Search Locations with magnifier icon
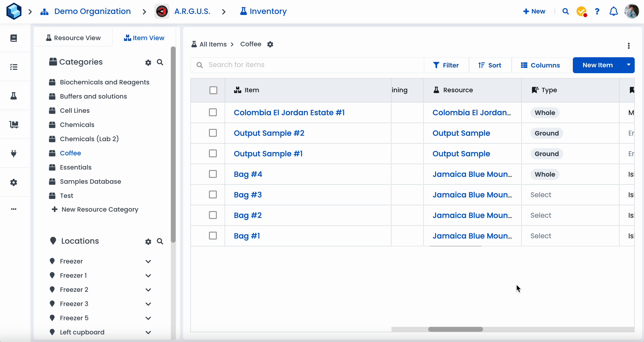 tap(160, 241)
